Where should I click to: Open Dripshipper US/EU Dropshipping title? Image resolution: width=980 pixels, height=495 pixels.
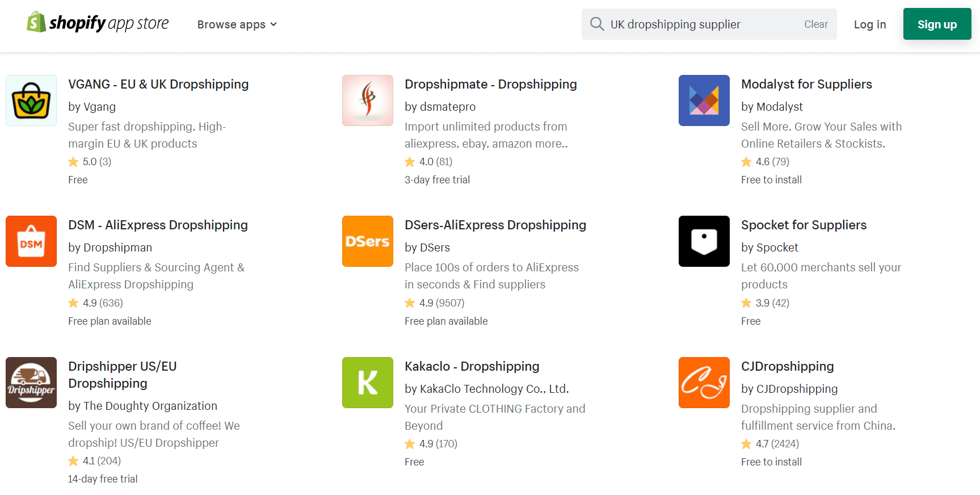(x=123, y=375)
